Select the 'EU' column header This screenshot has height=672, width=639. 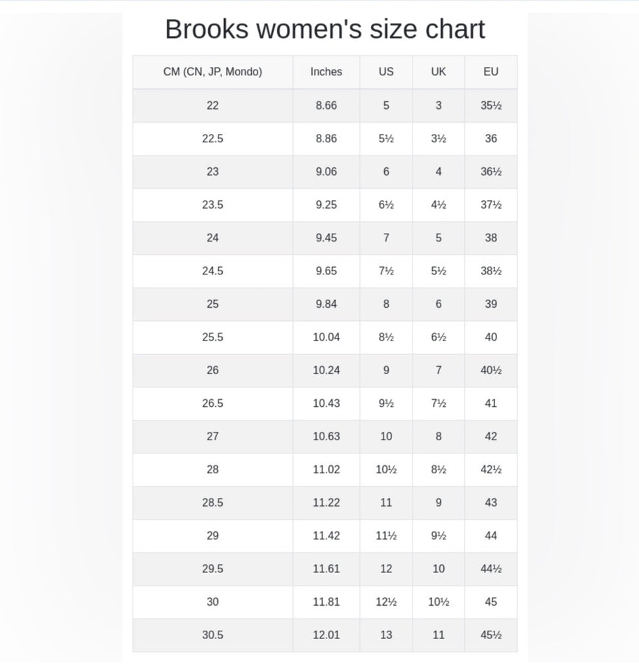click(x=491, y=72)
